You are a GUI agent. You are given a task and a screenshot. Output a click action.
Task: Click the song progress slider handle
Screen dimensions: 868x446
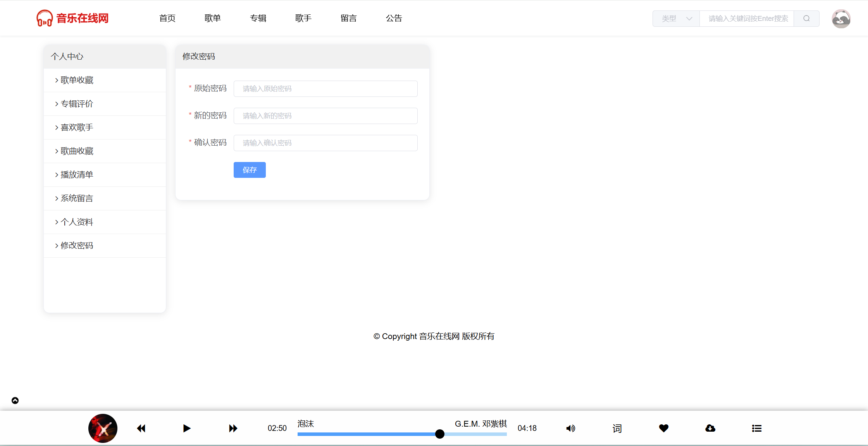[x=439, y=434]
